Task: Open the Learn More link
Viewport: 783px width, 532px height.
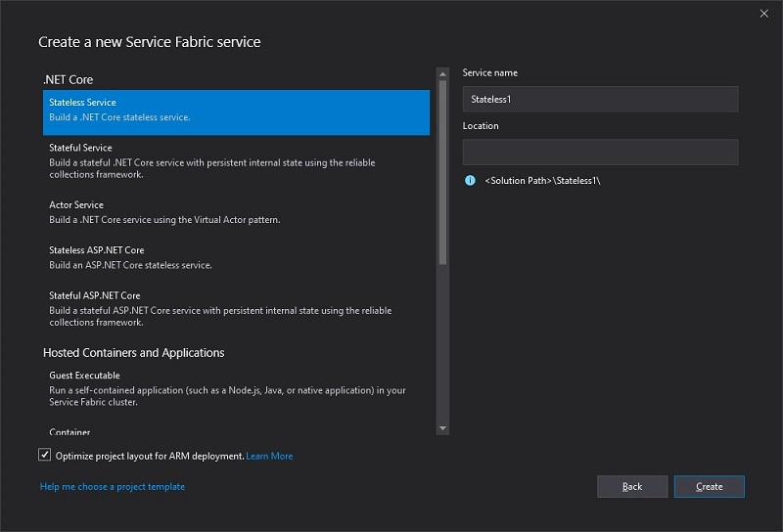Action: point(269,457)
